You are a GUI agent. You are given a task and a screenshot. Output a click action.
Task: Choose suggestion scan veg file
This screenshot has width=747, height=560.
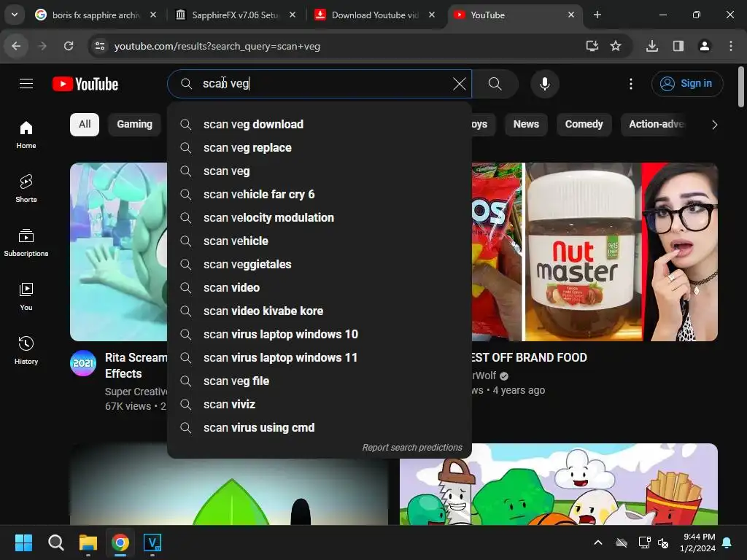click(x=320, y=381)
